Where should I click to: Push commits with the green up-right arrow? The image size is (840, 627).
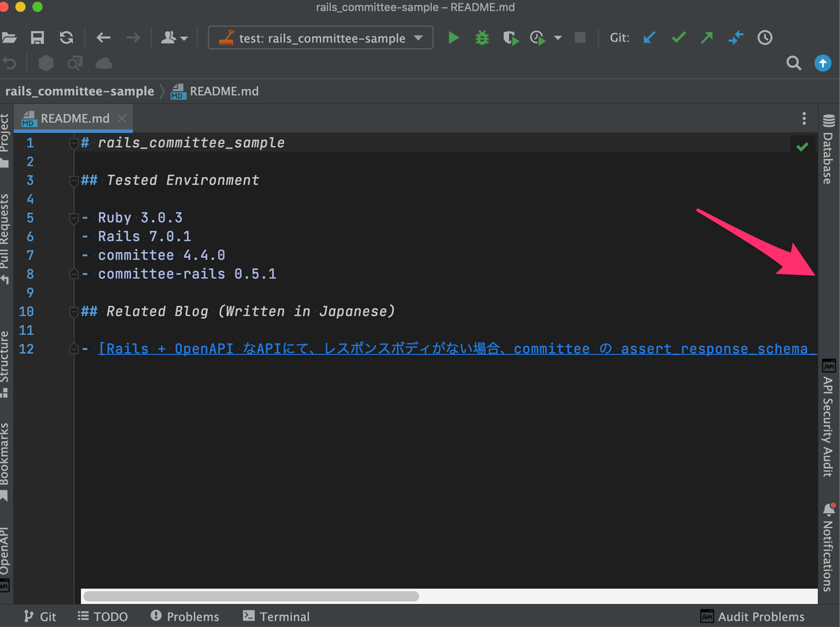click(x=707, y=38)
